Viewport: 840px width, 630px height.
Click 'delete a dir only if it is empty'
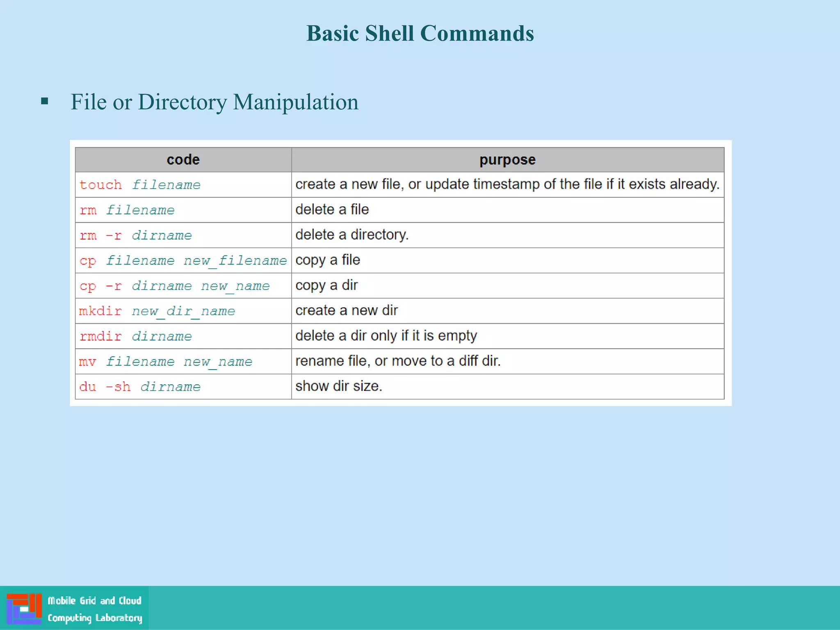tap(386, 336)
